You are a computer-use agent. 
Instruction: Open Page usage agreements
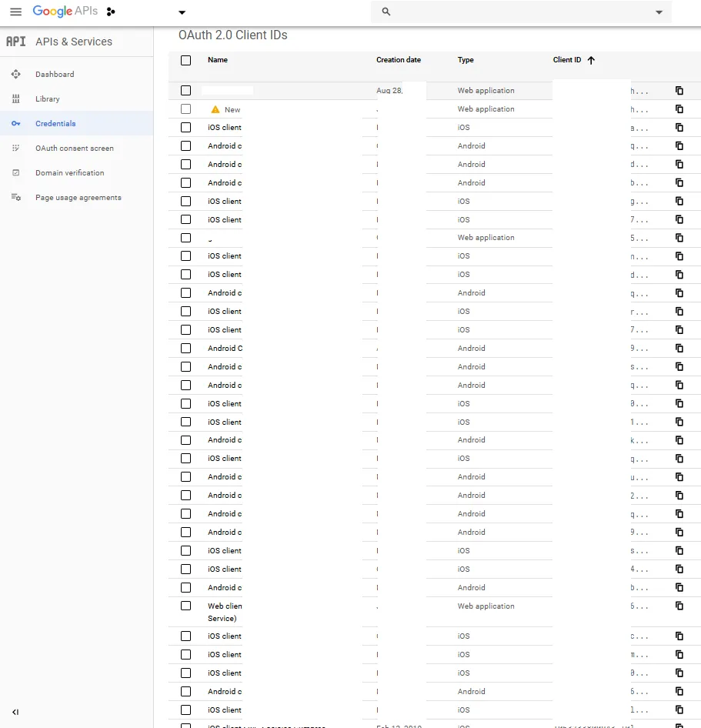coord(77,197)
